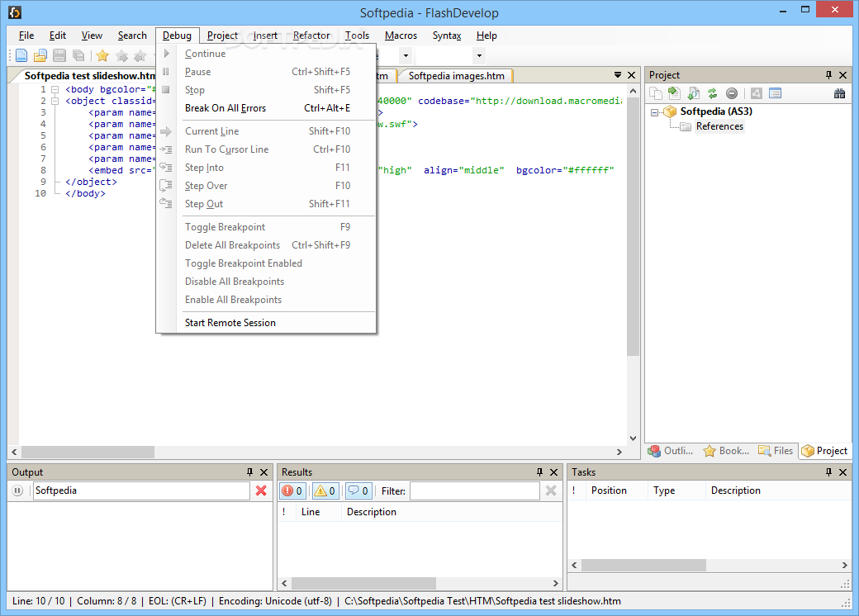This screenshot has width=859, height=616.
Task: Click the FlashDevelop app icon in title bar
Action: coord(15,12)
